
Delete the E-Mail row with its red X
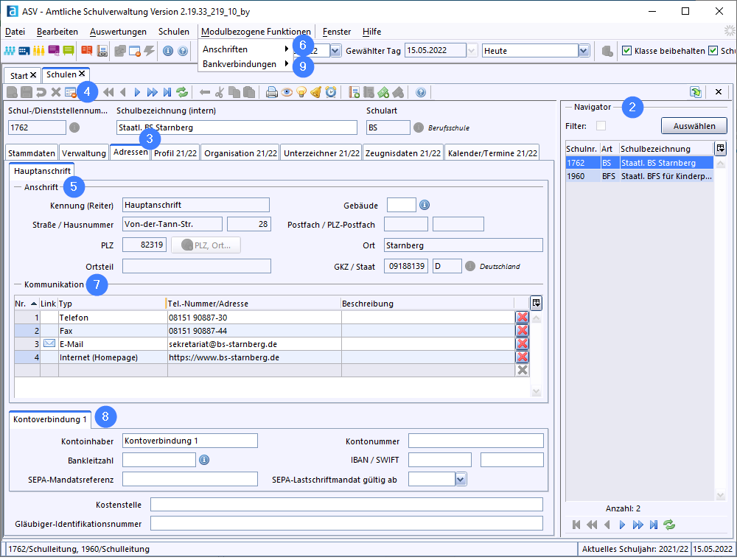[523, 344]
